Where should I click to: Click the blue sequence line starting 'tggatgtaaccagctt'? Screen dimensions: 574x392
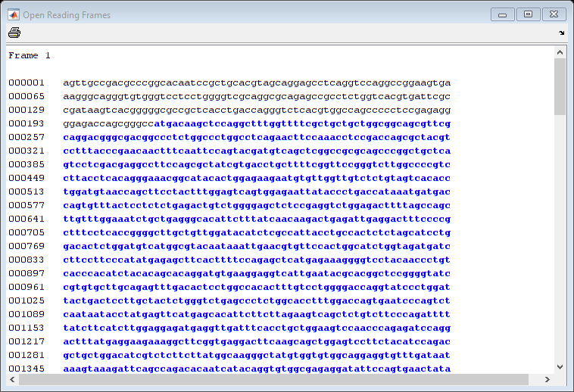click(x=257, y=192)
